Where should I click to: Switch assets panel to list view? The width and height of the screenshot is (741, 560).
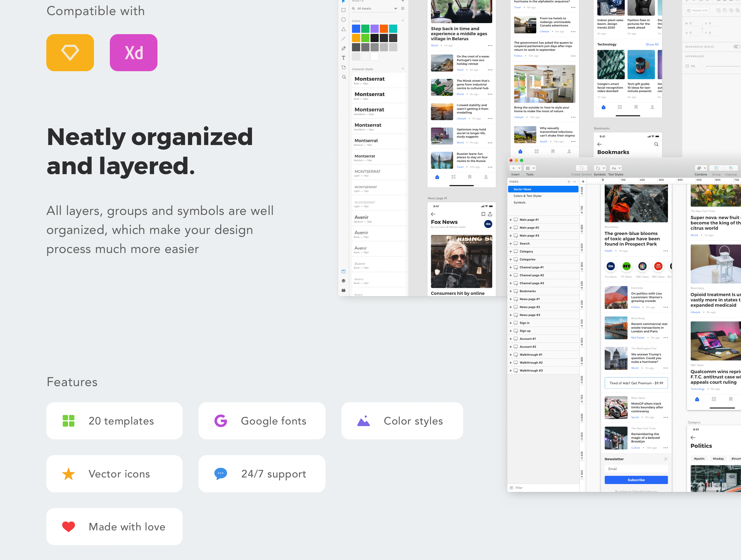coord(403,8)
